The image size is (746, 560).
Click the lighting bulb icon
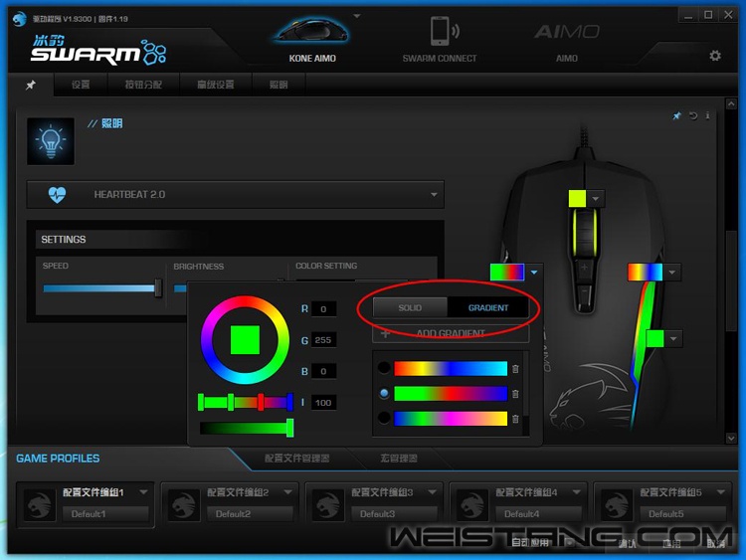point(51,141)
